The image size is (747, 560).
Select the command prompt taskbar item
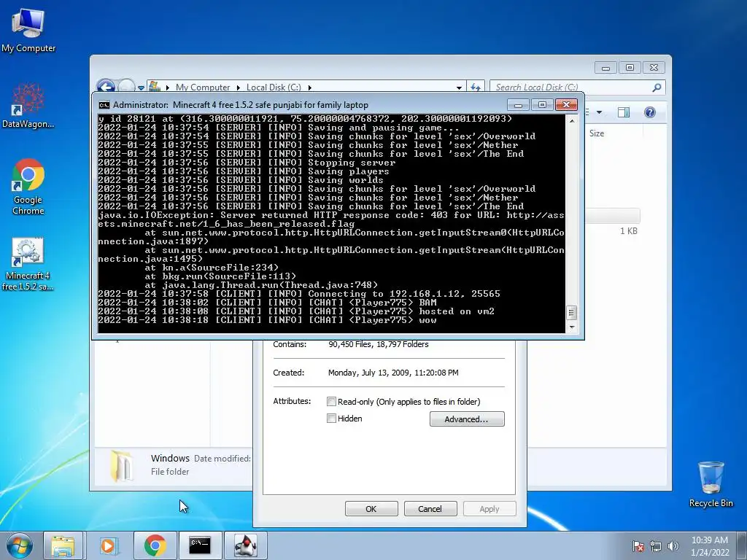pos(200,545)
